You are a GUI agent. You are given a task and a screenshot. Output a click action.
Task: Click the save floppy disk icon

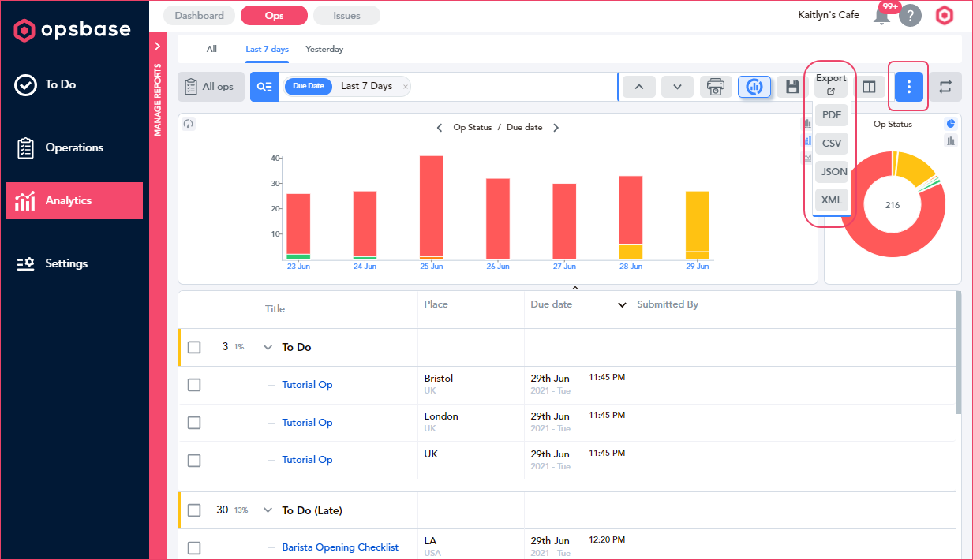792,87
